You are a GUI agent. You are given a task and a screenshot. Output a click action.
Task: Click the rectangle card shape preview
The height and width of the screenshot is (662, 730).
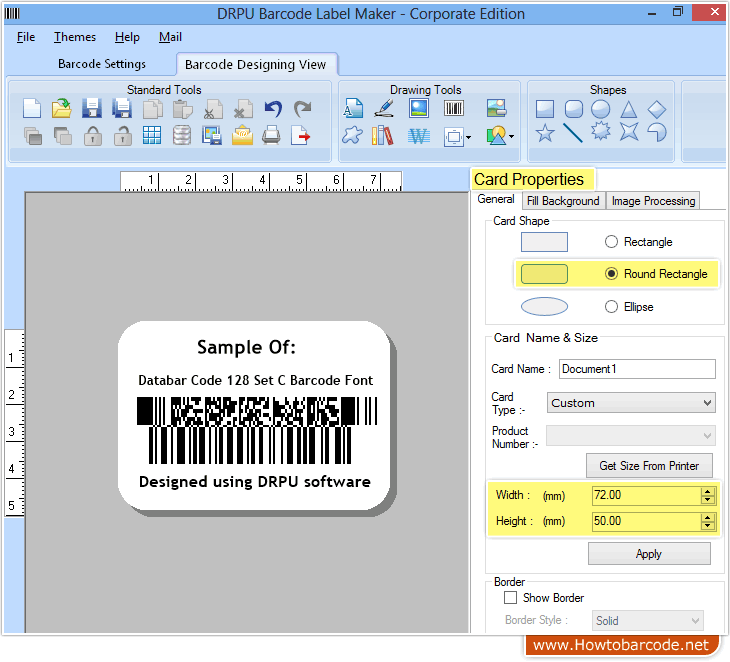point(544,242)
